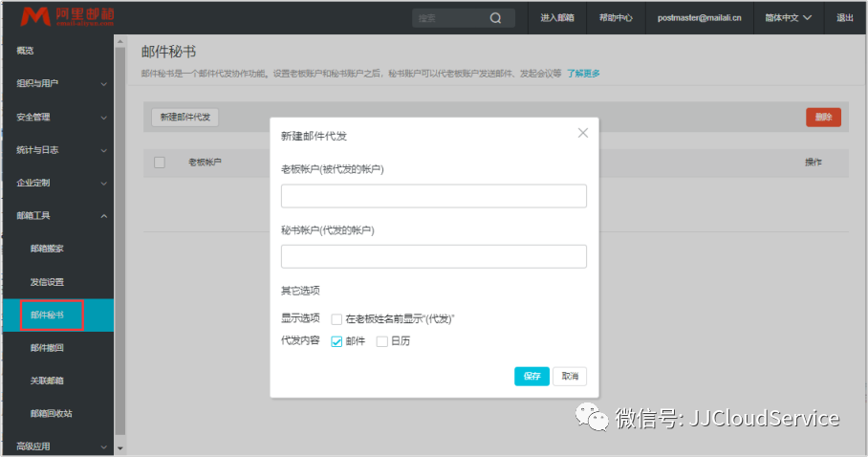Check the 日历 checkbox
The height and width of the screenshot is (457, 868).
[x=381, y=341]
